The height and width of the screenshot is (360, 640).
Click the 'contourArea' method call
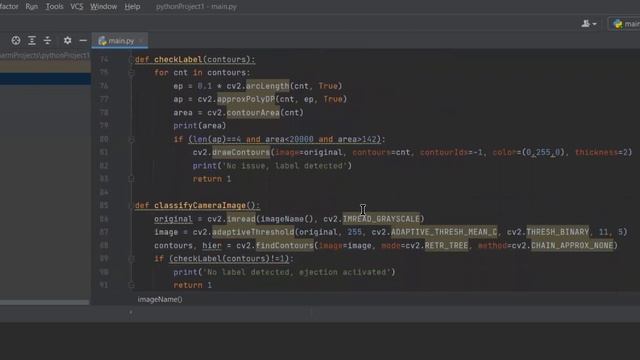click(253, 113)
